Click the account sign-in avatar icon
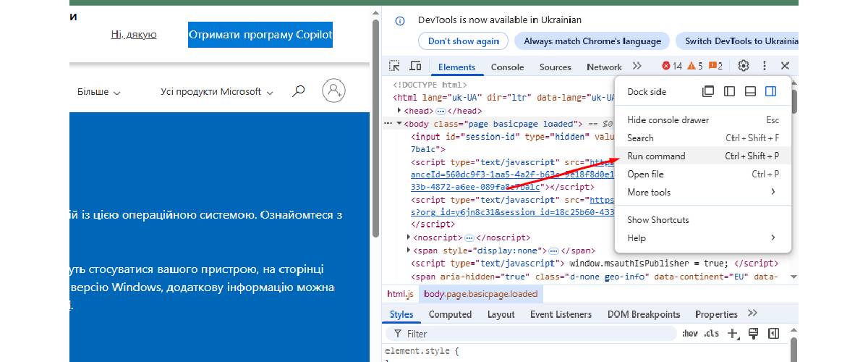868x362 pixels. [x=333, y=90]
